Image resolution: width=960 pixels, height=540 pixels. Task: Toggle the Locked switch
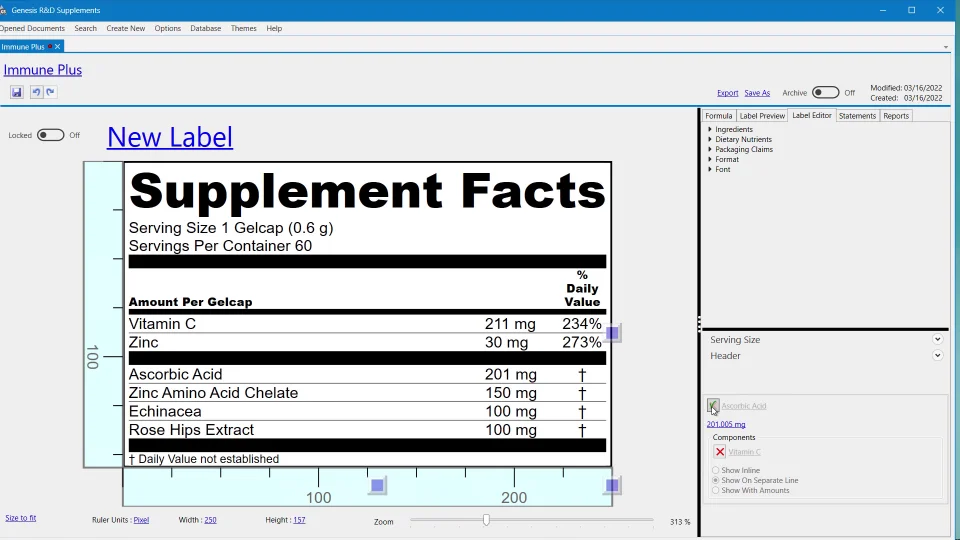click(x=50, y=135)
